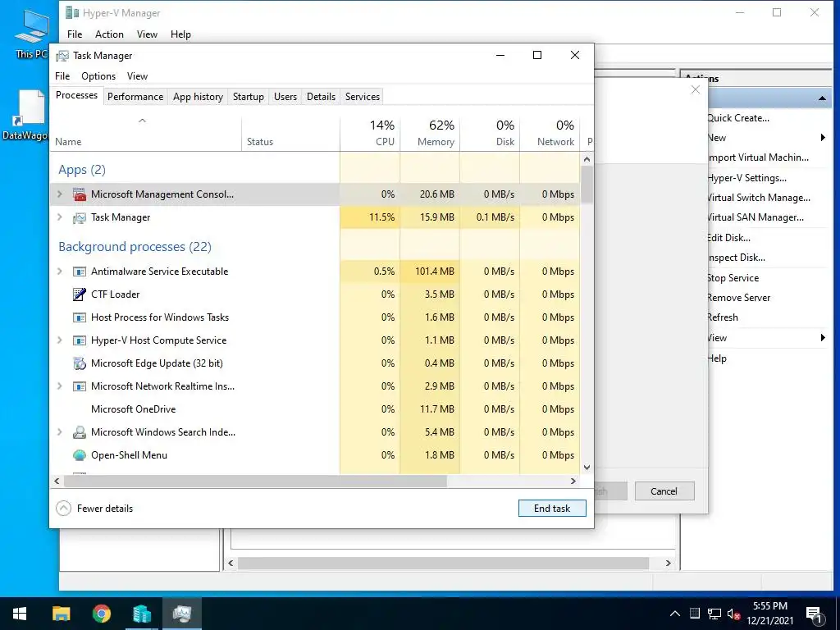Open the Windows Start button
The image size is (840, 630).
20,614
